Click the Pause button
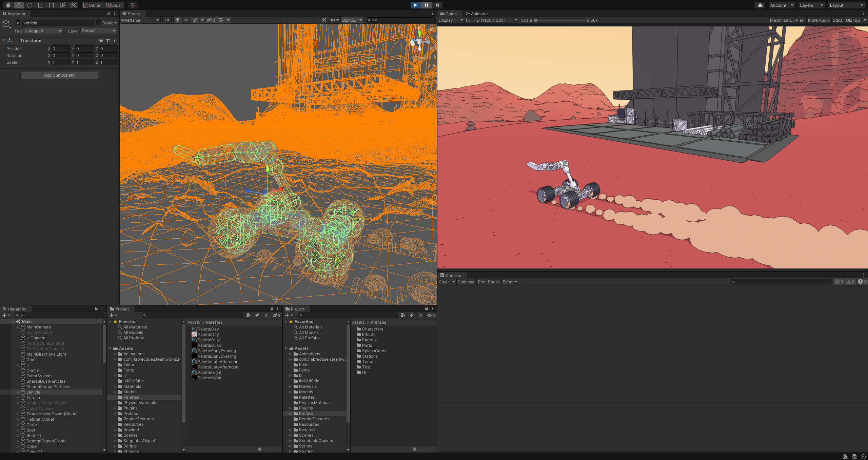Viewport: 868px width, 460px height. pyautogui.click(x=426, y=5)
